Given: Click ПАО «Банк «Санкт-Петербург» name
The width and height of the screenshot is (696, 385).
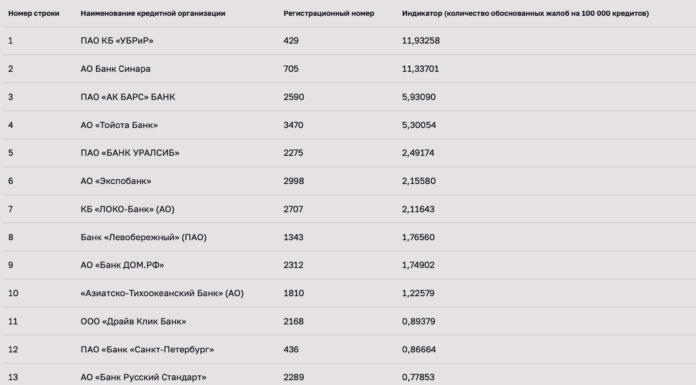Looking at the screenshot, I should click(147, 349).
